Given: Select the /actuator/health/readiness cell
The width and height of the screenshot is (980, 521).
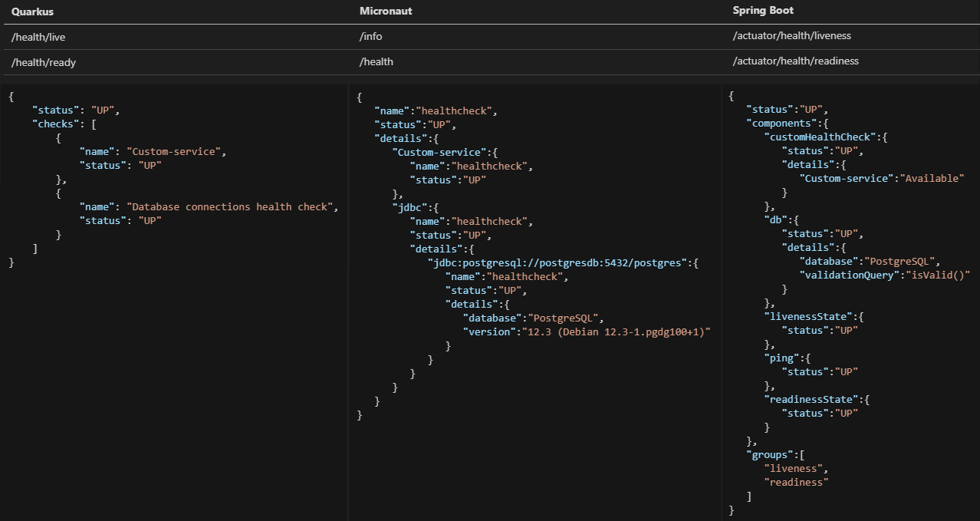Looking at the screenshot, I should click(796, 61).
